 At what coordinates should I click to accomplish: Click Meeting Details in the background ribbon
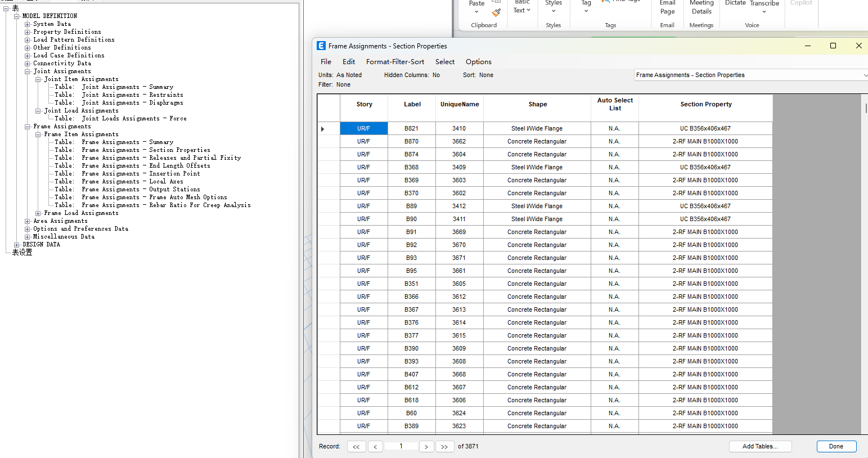[701, 7]
